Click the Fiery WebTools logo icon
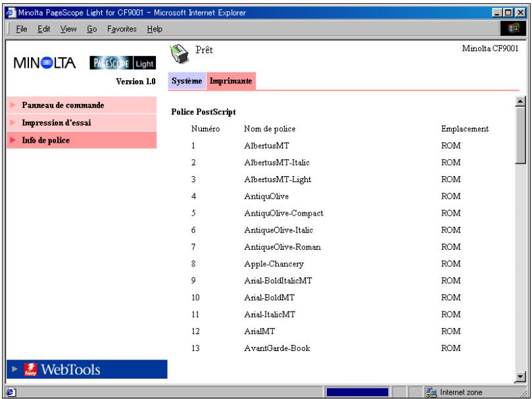 pos(30,369)
